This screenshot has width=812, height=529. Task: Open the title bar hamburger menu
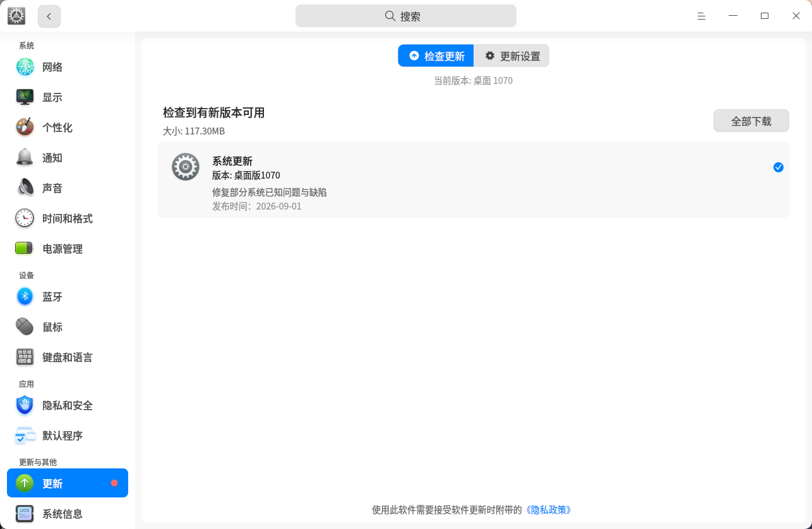pos(702,16)
